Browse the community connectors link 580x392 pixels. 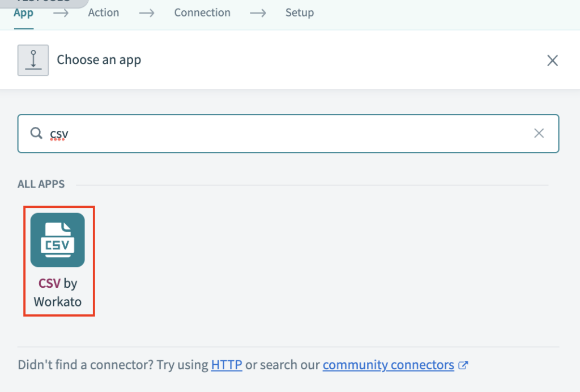pyautogui.click(x=390, y=365)
